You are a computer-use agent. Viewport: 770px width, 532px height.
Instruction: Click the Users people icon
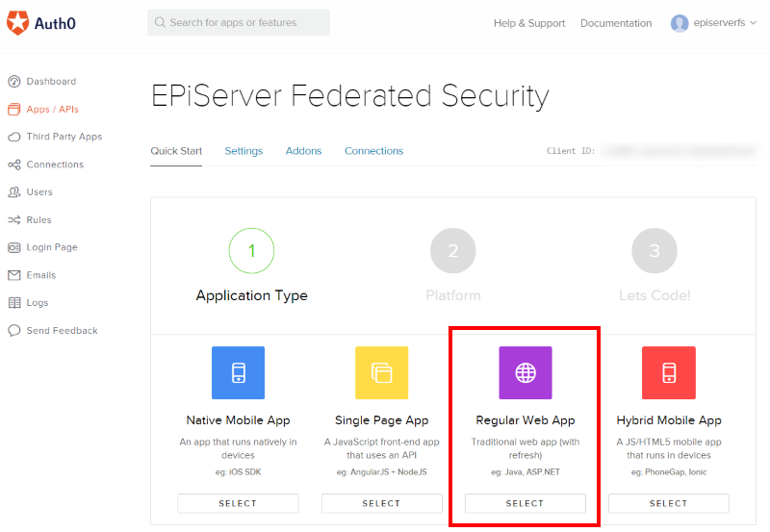[14, 191]
